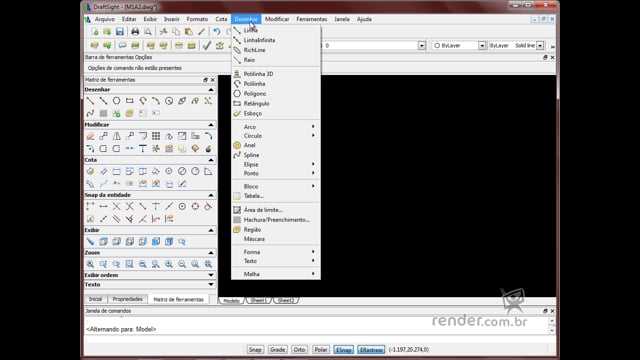Switch to the Sheet1 layout tab
Viewport: 640px width, 360px height.
[259, 300]
